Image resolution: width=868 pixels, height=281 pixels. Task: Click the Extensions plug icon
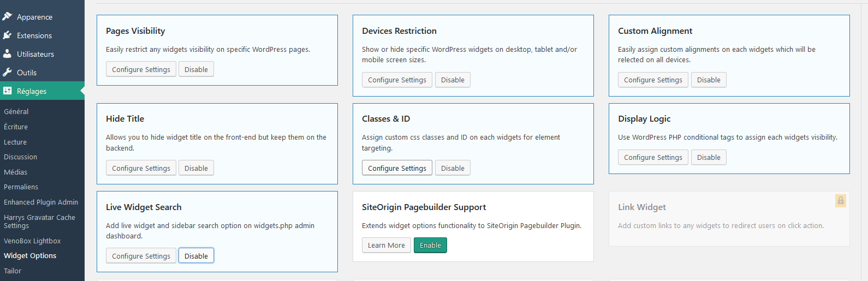tap(7, 35)
